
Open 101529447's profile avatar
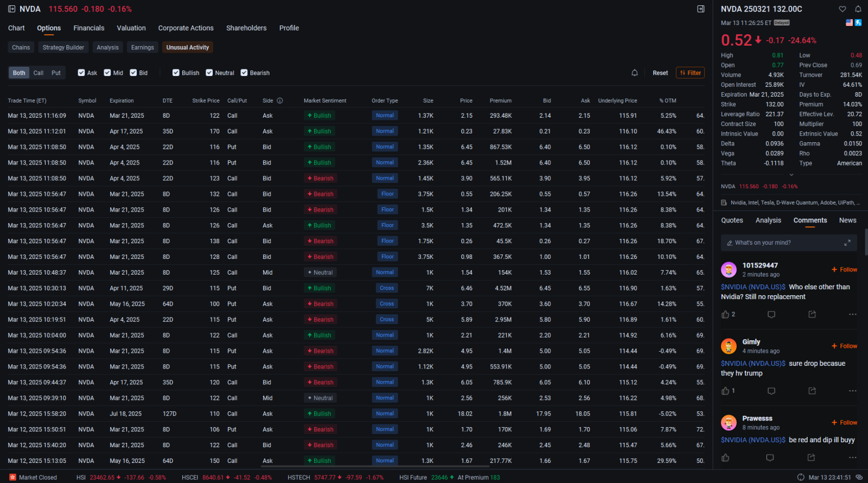[729, 269]
